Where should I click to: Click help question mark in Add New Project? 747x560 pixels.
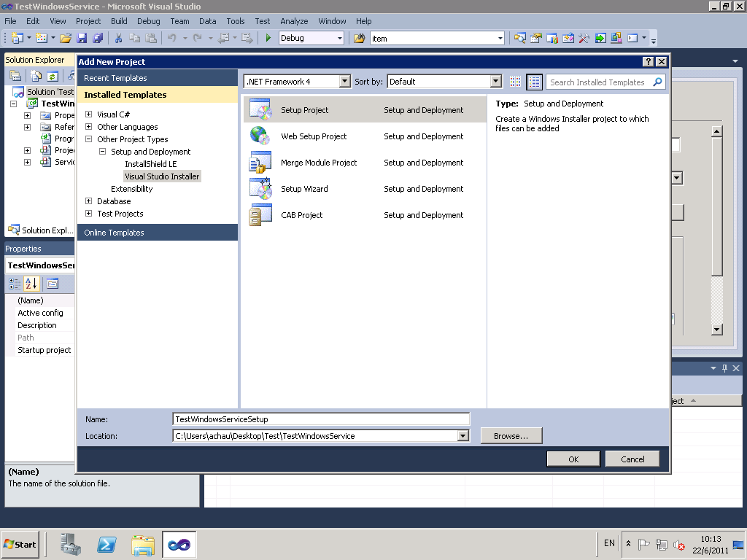[648, 62]
